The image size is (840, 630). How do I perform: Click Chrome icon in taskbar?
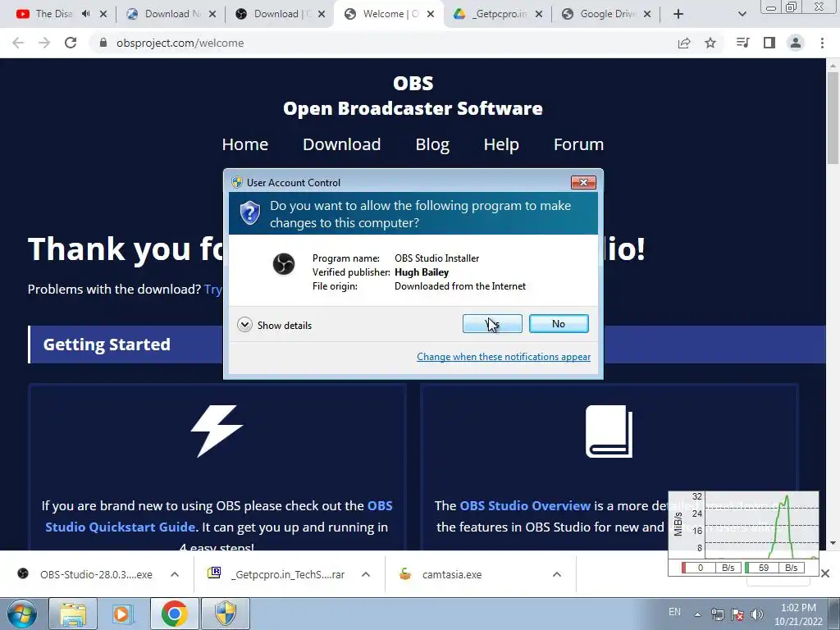174,614
